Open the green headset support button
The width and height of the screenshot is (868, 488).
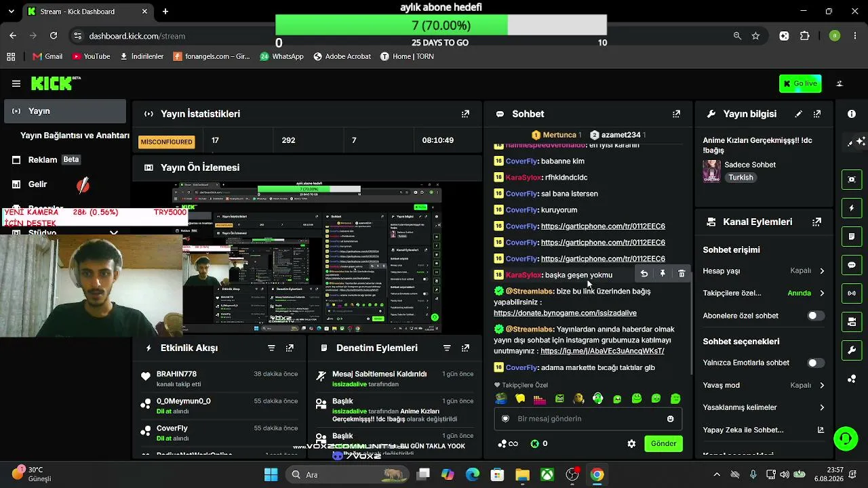[x=846, y=439]
